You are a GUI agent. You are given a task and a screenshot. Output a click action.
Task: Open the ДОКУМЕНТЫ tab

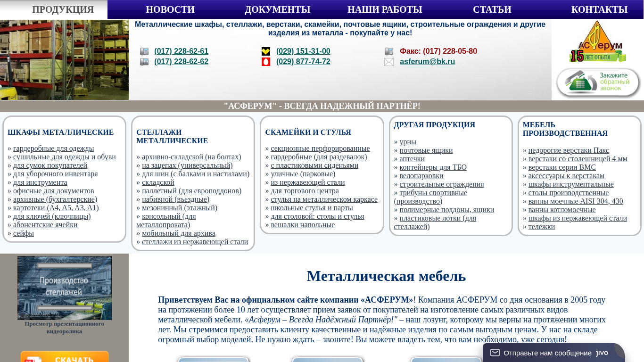(x=277, y=9)
